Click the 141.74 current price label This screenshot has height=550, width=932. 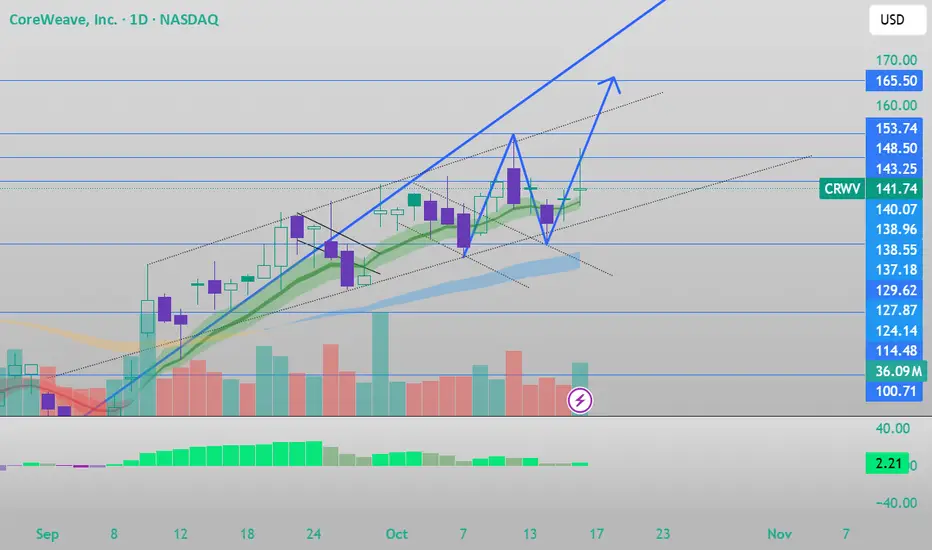point(895,189)
